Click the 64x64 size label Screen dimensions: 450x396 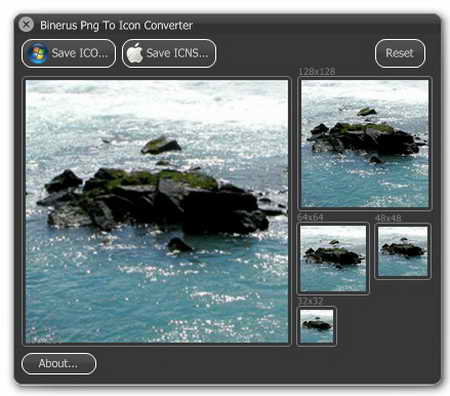(310, 218)
